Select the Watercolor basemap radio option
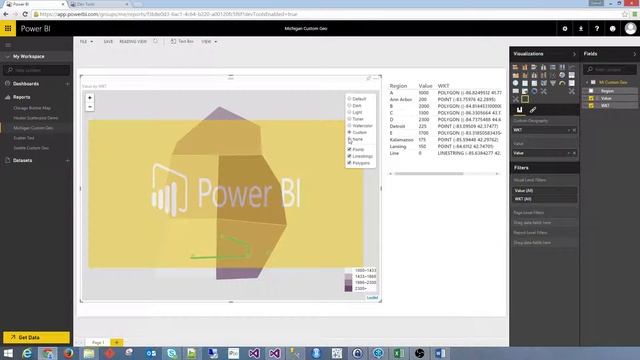The width and height of the screenshot is (640, 360). click(349, 125)
